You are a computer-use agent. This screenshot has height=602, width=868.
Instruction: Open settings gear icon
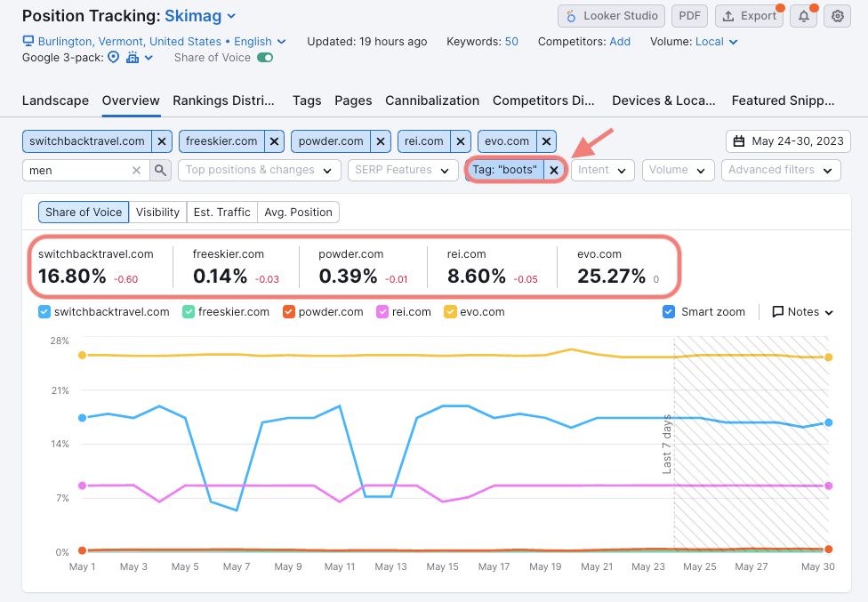(x=838, y=16)
